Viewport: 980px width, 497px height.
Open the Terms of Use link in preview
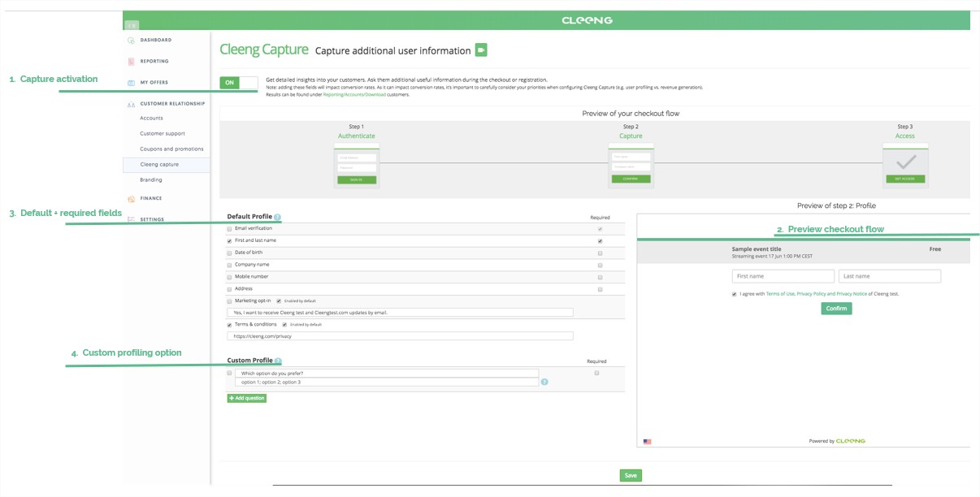[781, 294]
